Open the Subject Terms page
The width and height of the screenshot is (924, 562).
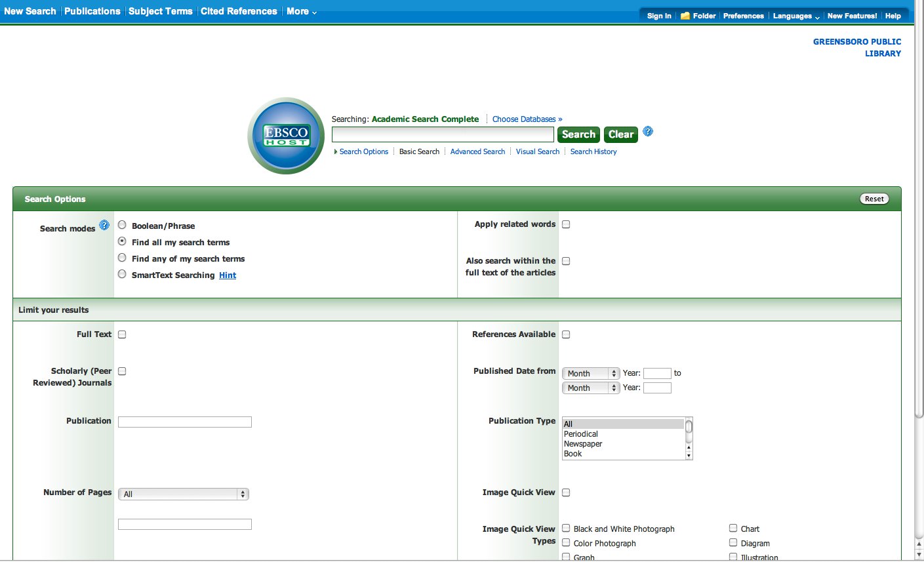pyautogui.click(x=160, y=11)
